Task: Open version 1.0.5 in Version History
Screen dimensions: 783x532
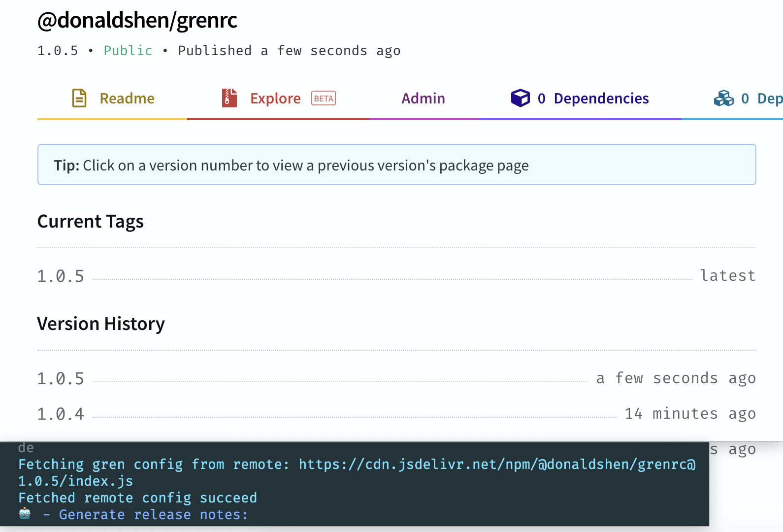Action: click(61, 379)
